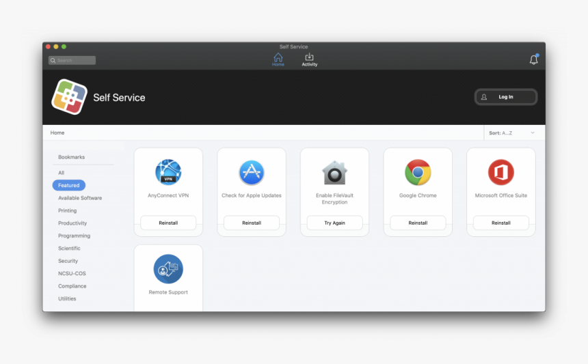This screenshot has height=364, width=588.
Task: Click the Remote Support title text
Action: (x=168, y=292)
